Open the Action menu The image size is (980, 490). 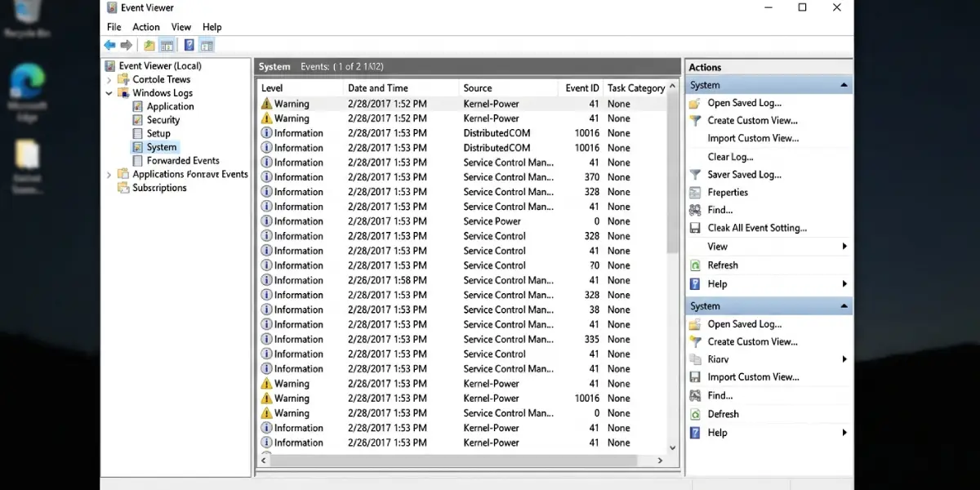coord(146,27)
